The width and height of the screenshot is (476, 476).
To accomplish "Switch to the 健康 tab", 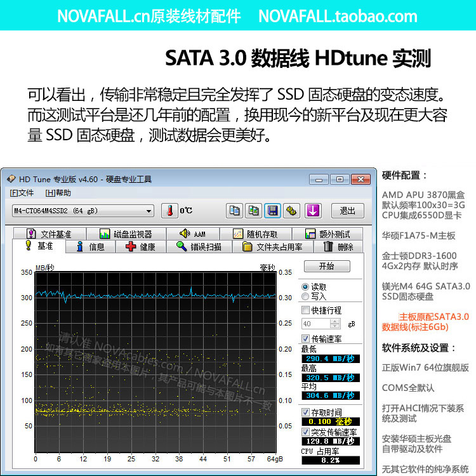I will coord(140,247).
